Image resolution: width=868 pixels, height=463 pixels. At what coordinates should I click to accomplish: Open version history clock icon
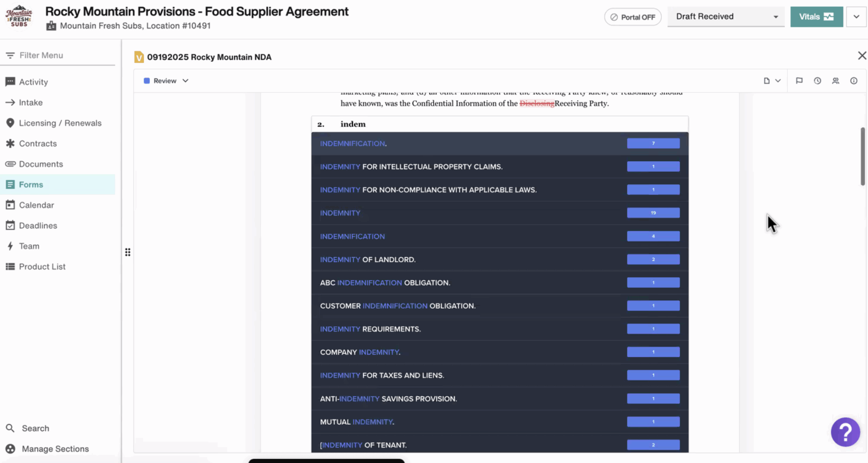tap(817, 81)
